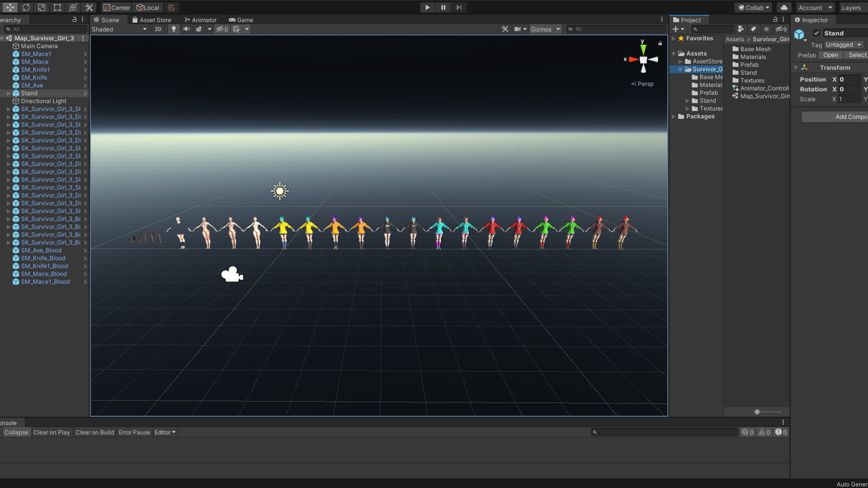
Task: Click the Scene search field
Action: (617, 29)
